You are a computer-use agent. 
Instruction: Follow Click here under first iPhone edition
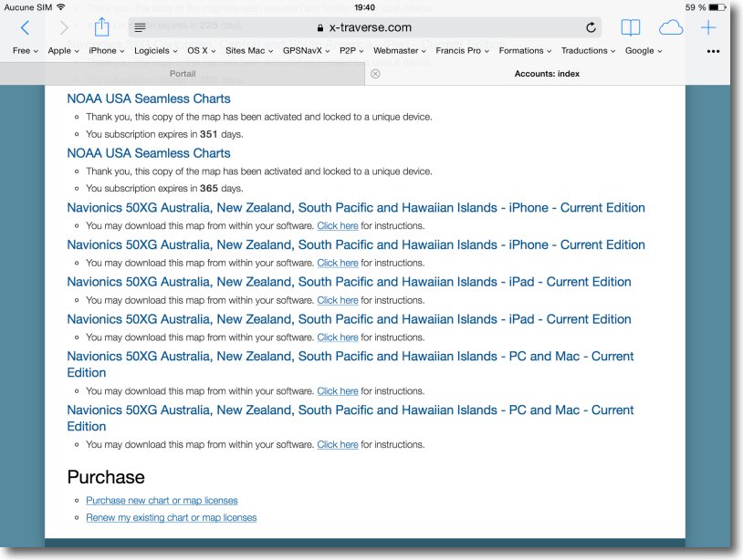[x=338, y=226]
